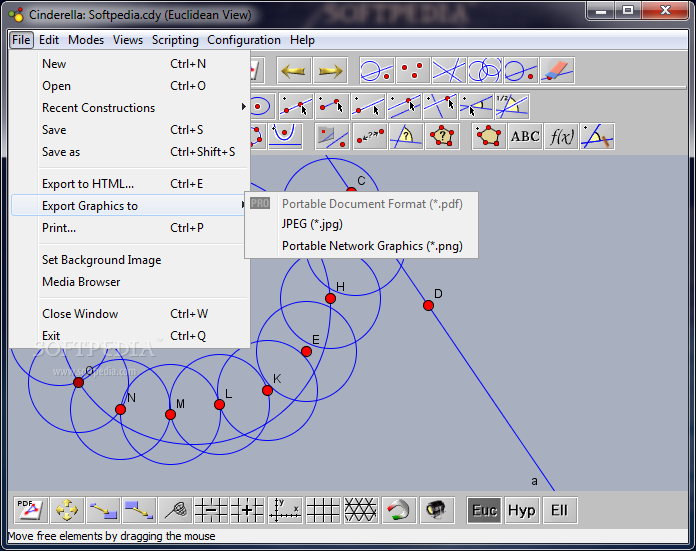Choose Print... from the File menu
The width and height of the screenshot is (696, 551).
tap(130, 228)
